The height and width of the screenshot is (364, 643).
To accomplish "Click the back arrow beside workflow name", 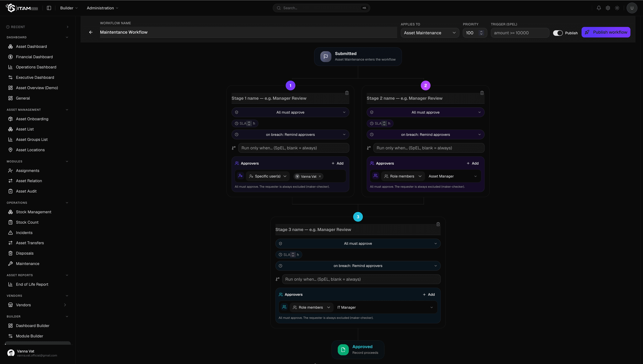I will (x=91, y=32).
